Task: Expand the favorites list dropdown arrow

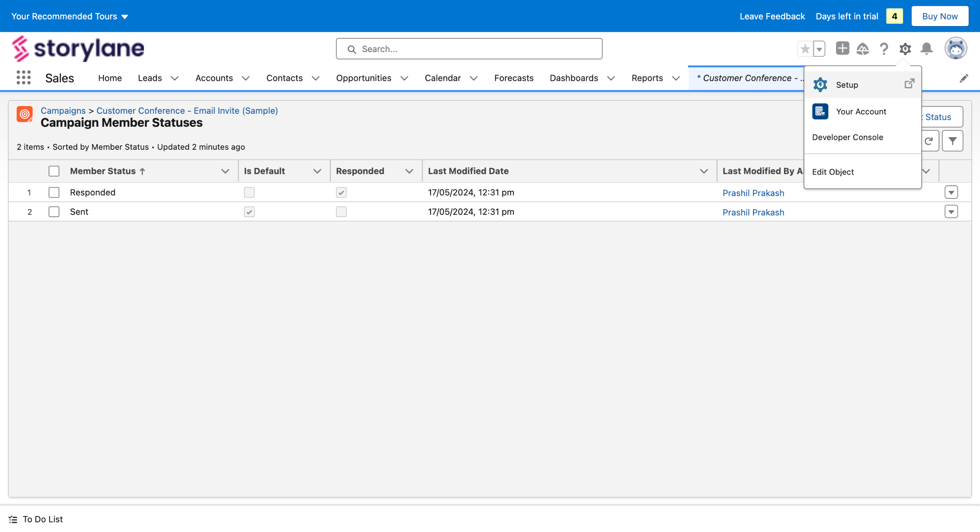Action: [x=819, y=49]
